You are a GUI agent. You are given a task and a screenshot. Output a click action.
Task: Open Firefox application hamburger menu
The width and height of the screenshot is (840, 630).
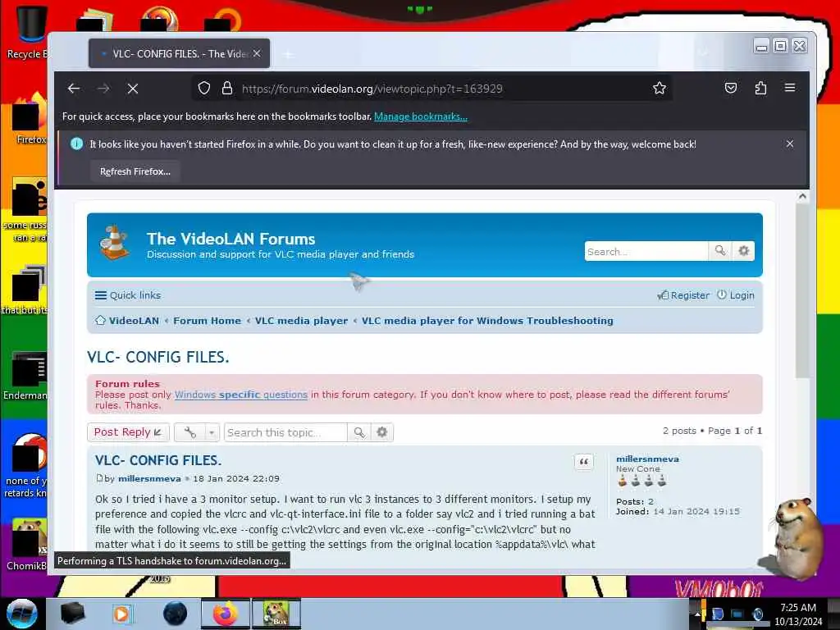(790, 88)
